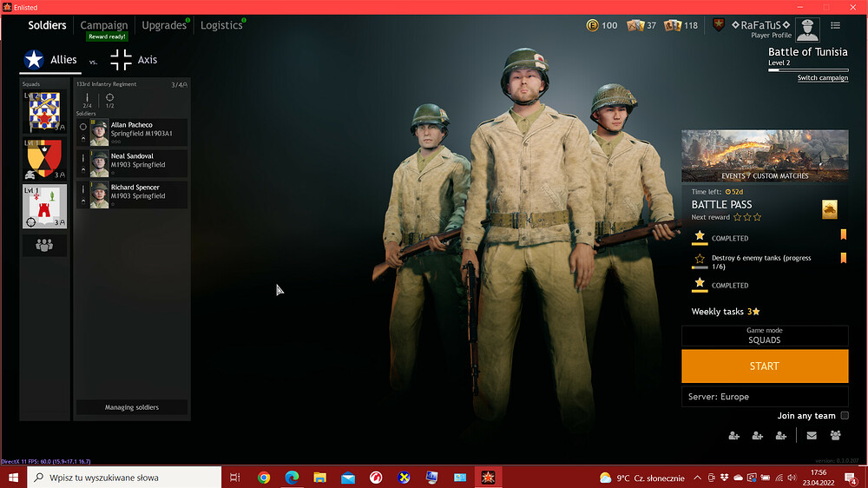Click the taskbar search box

pyautogui.click(x=124, y=478)
